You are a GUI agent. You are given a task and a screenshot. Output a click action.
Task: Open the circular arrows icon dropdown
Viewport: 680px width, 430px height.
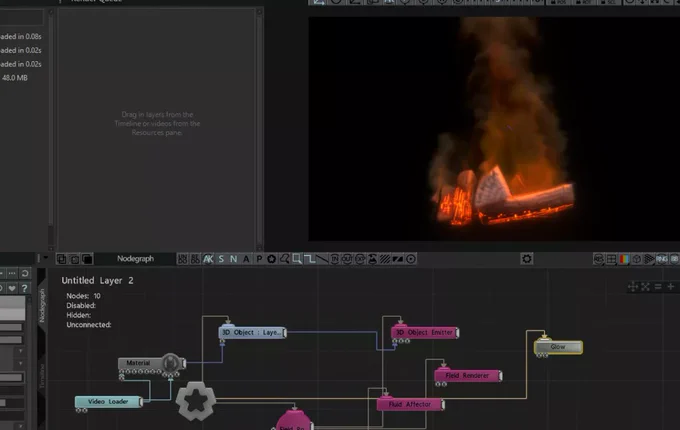598,259
